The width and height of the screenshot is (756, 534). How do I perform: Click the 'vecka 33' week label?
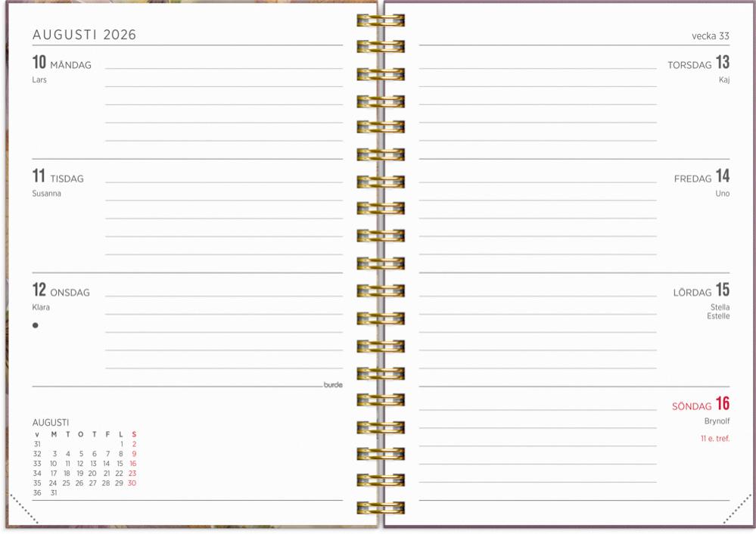pos(710,36)
